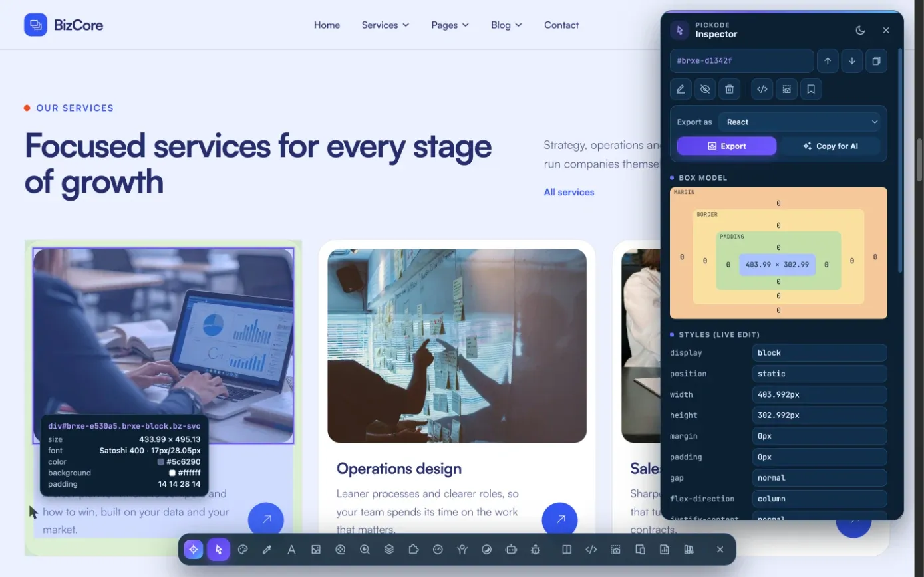
Task: Open the typography tool in the bottom toolbar
Action: point(291,550)
